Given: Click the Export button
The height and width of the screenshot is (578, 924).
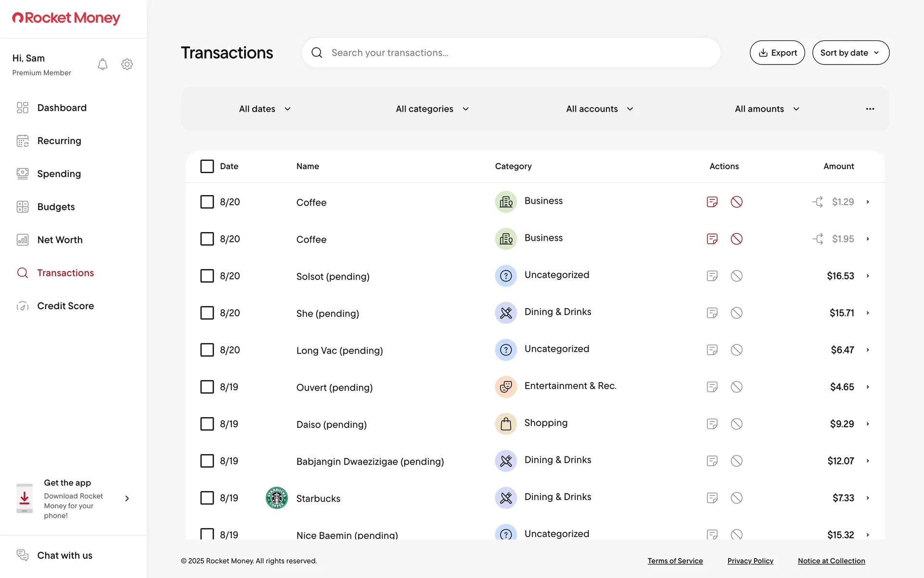Looking at the screenshot, I should pyautogui.click(x=777, y=53).
